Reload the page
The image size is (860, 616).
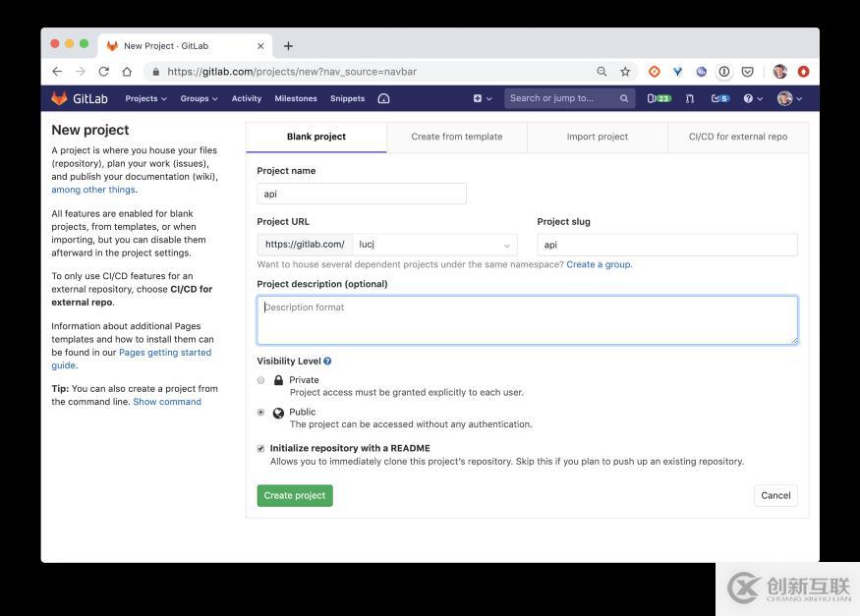click(x=103, y=72)
